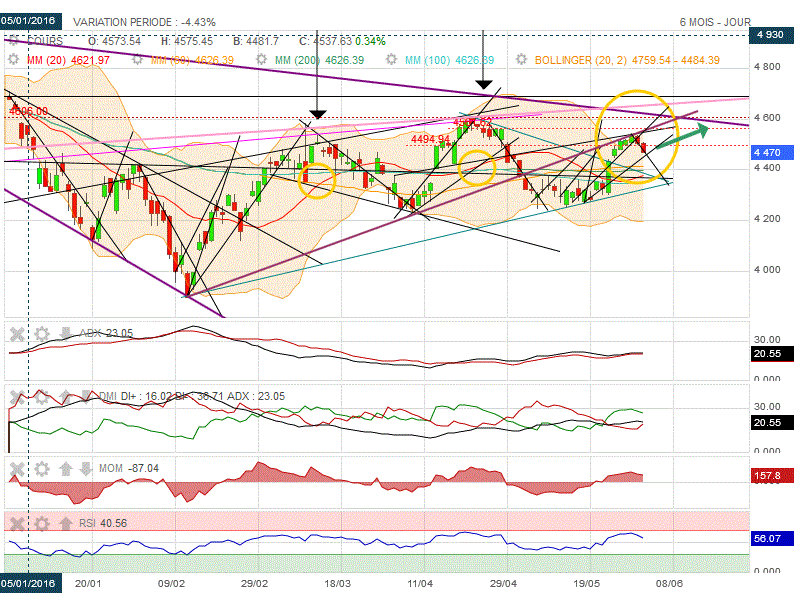
Task: Select the 6 MOIS - JOUR period label
Action: tap(715, 22)
